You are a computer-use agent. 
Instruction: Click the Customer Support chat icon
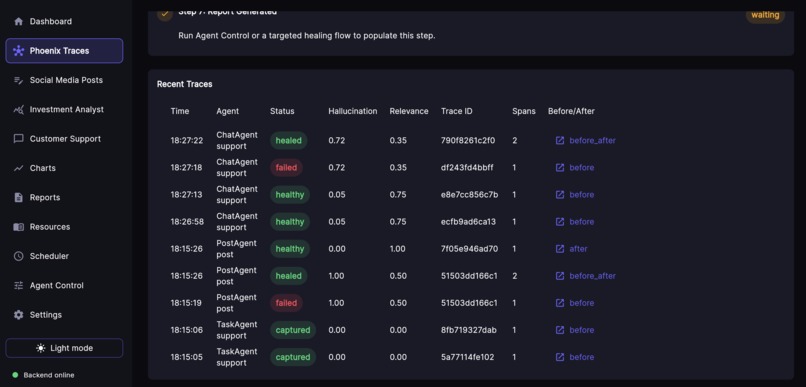click(19, 139)
